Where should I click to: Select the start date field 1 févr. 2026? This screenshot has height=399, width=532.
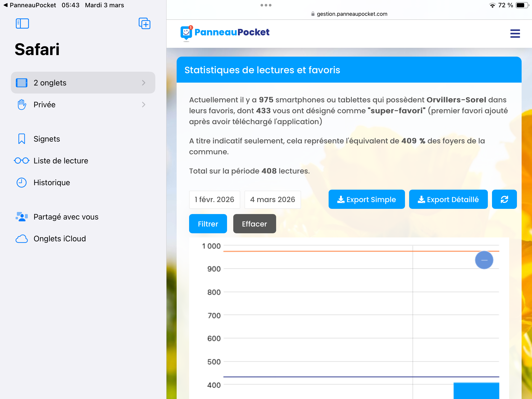click(x=215, y=199)
